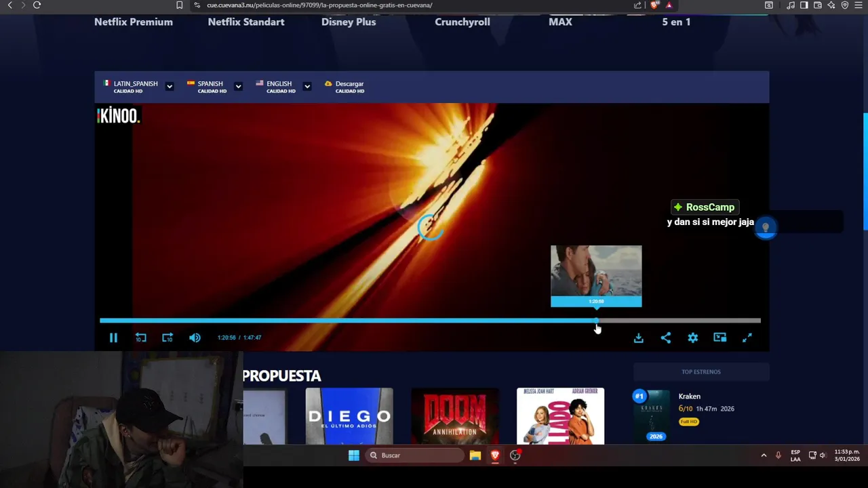Select the SPANISH language tab
The height and width of the screenshot is (488, 868).
click(x=207, y=87)
